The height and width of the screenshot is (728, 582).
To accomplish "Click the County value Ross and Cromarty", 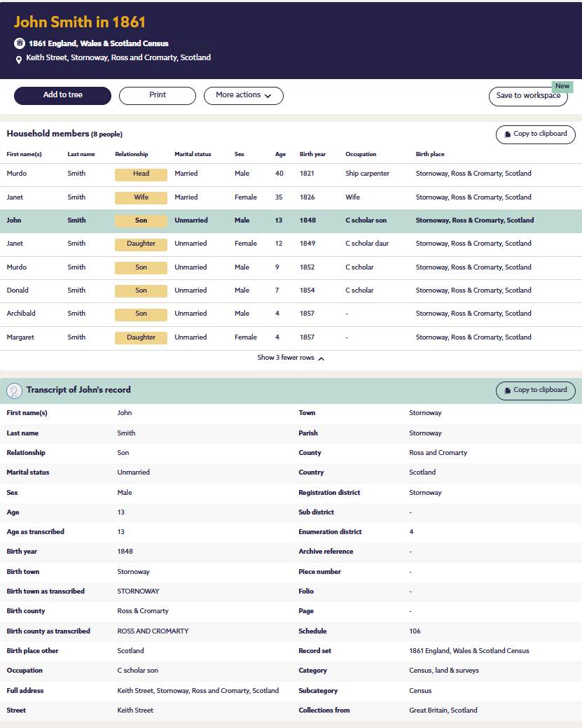I will click(438, 453).
